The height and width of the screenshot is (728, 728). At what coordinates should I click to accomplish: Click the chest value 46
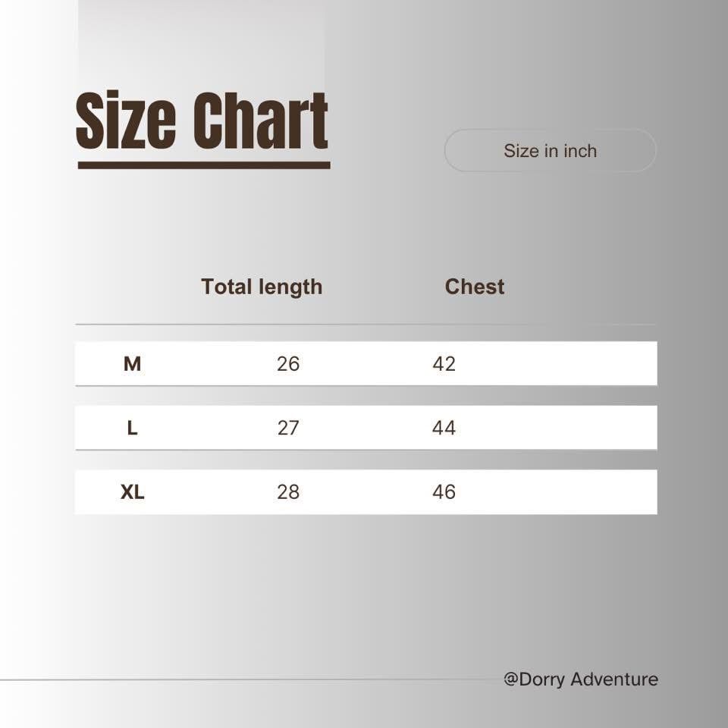click(x=444, y=491)
